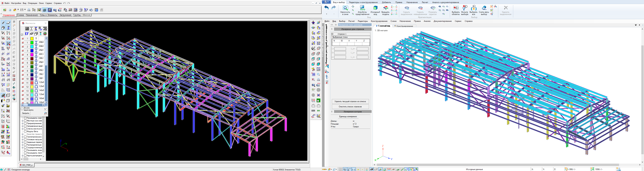Open Схема tab in SCAD window
The width and height of the screenshot is (644, 171).
click(20, 15)
